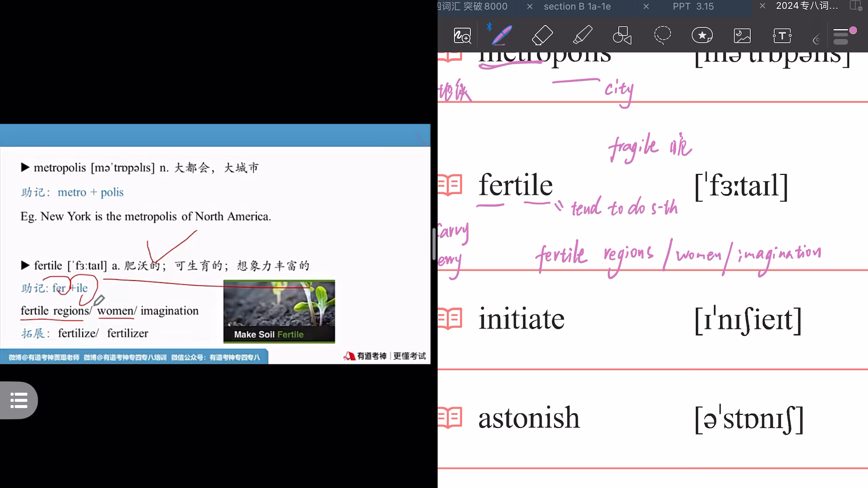Select the eraser tool icon
The width and height of the screenshot is (868, 488).
541,36
